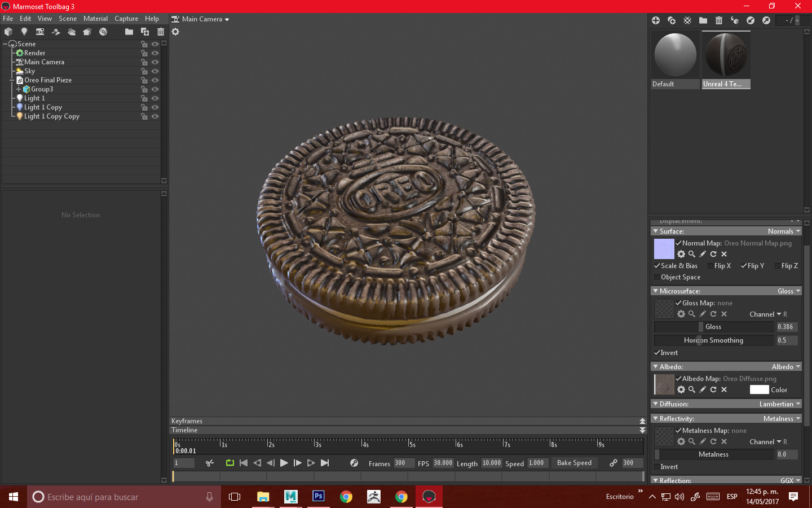Collapse the Oreo Final Pieze tree node
The width and height of the screenshot is (812, 508).
tap(12, 80)
